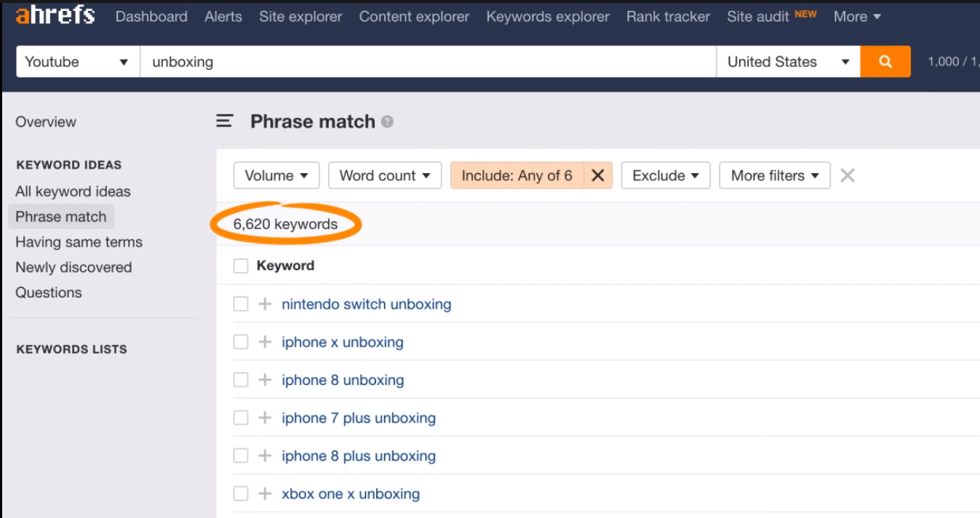Remove the Include: Any of 6 filter
Image resolution: width=980 pixels, height=518 pixels.
coord(598,175)
